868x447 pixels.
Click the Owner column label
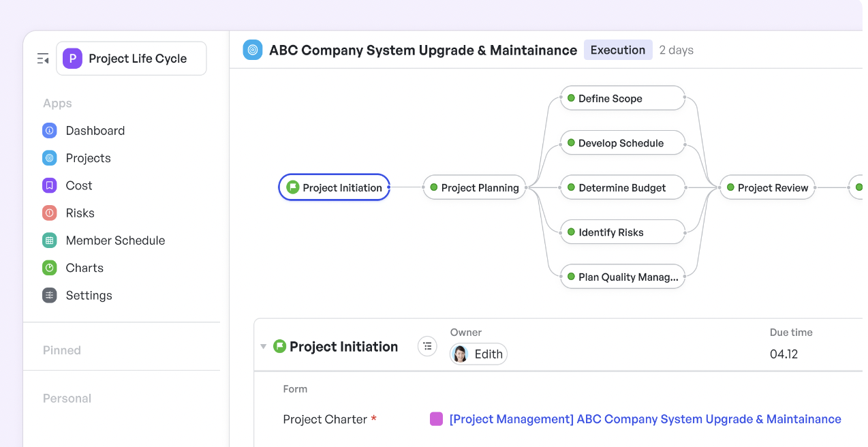466,333
